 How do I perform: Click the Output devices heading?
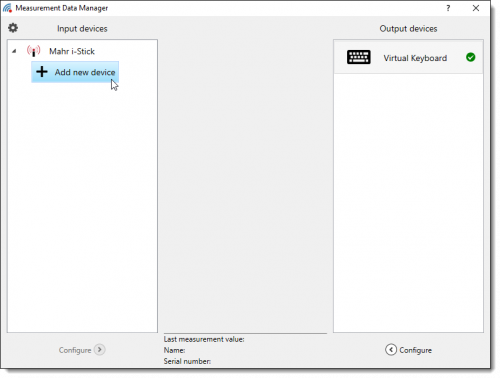[x=408, y=29]
